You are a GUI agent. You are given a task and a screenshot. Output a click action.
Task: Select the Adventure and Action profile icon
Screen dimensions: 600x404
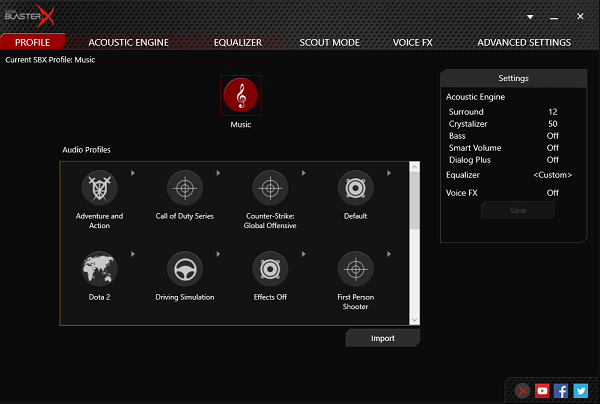(99, 188)
